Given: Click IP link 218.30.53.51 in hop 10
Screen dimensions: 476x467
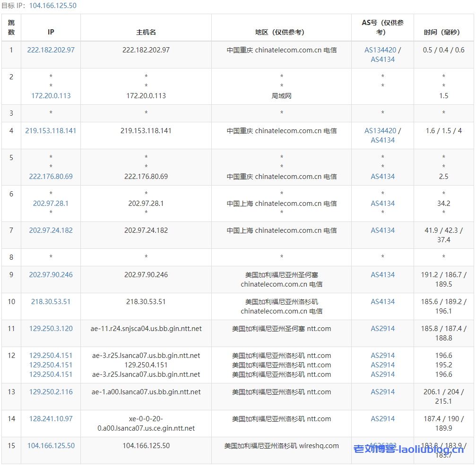Looking at the screenshot, I should click(51, 301).
